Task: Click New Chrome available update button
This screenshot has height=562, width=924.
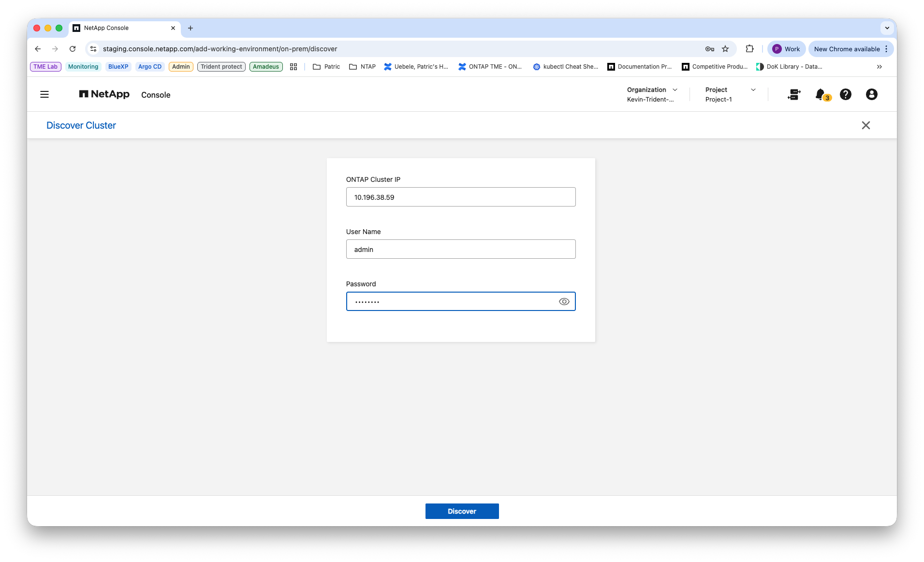Action: [851, 49]
